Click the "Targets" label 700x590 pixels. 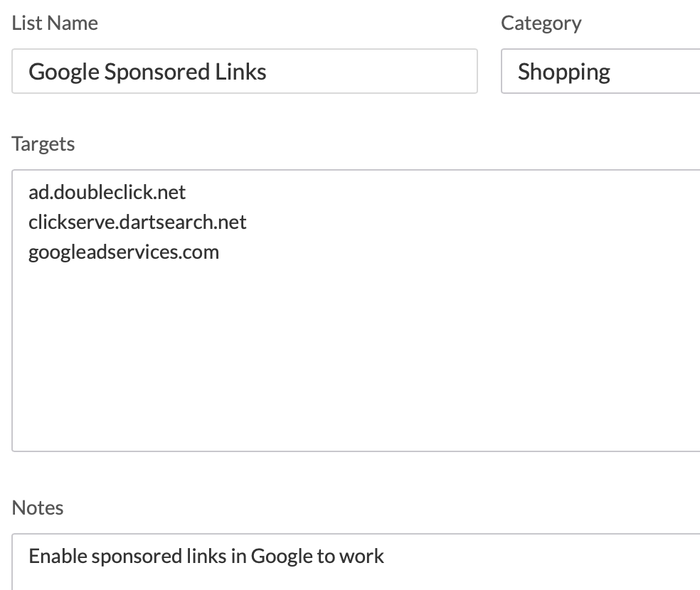[x=43, y=144]
